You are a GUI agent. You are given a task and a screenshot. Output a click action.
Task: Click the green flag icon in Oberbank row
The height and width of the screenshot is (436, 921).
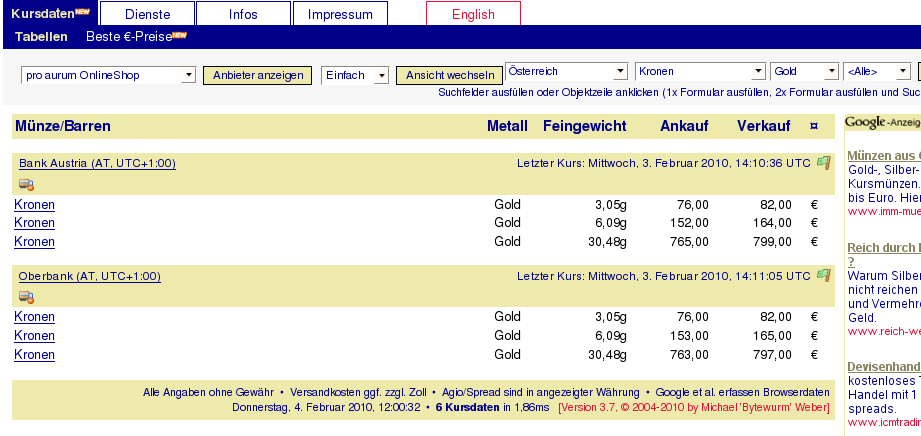pyautogui.click(x=824, y=276)
